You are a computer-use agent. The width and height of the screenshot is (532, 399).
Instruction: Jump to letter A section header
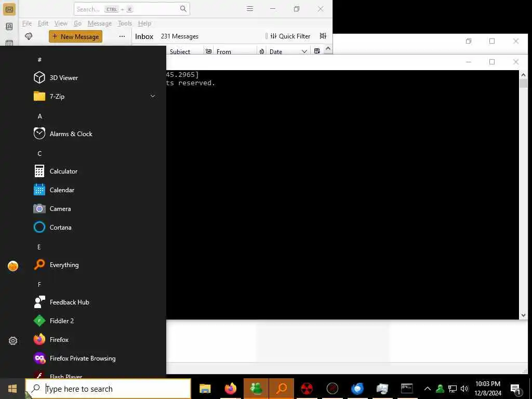click(x=39, y=116)
